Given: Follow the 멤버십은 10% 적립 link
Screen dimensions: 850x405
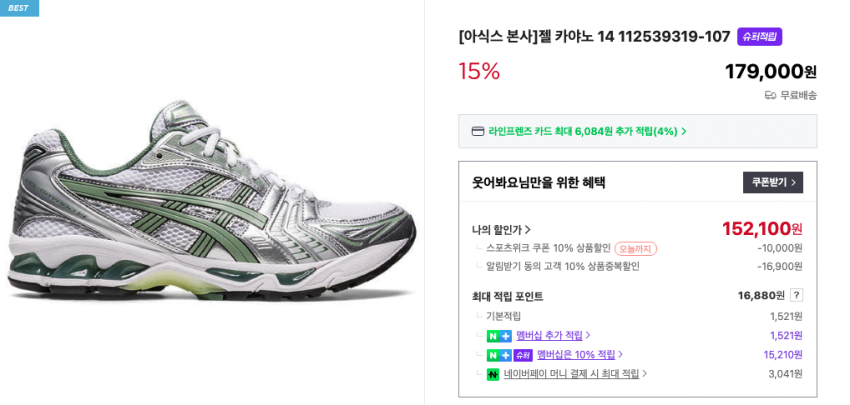Looking at the screenshot, I should point(579,355).
